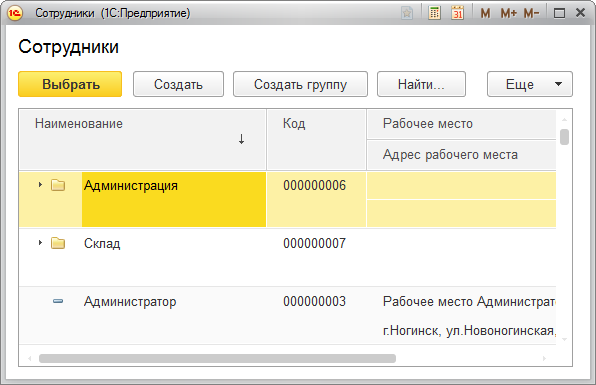Click the Выбрать button
Screen dimensions: 596x385
[70, 84]
